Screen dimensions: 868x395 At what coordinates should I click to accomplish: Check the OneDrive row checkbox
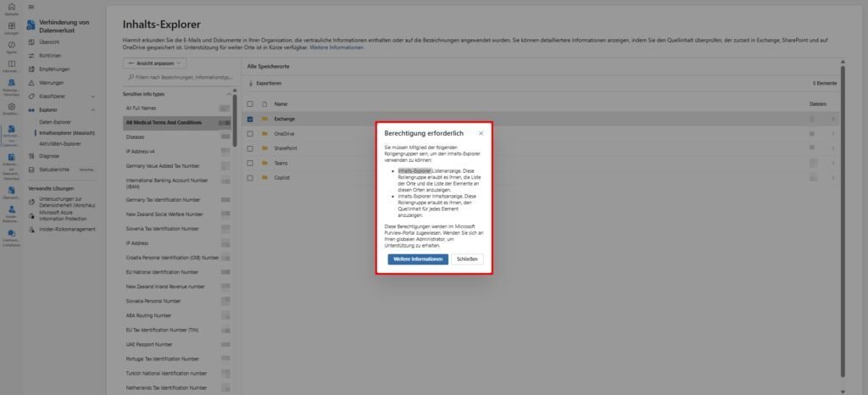click(250, 134)
